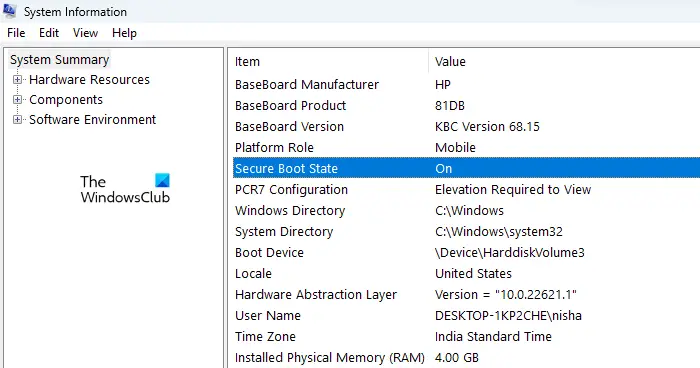The width and height of the screenshot is (700, 368).
Task: Click the System Information app icon
Action: coord(9,11)
